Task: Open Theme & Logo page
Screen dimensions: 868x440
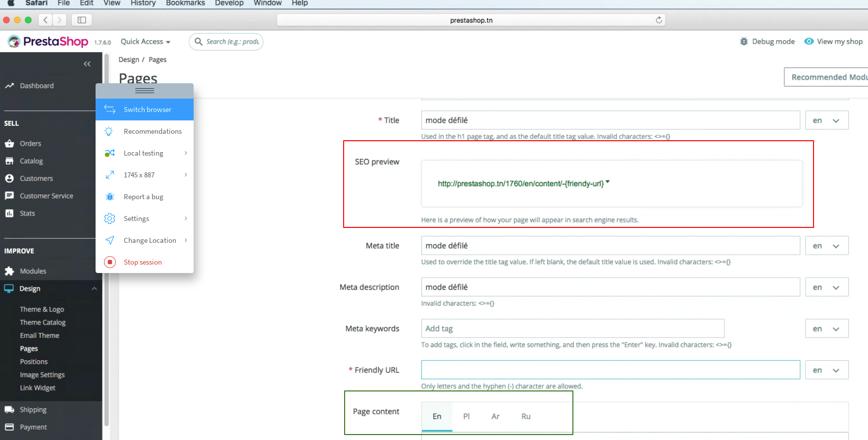Action: coord(42,309)
